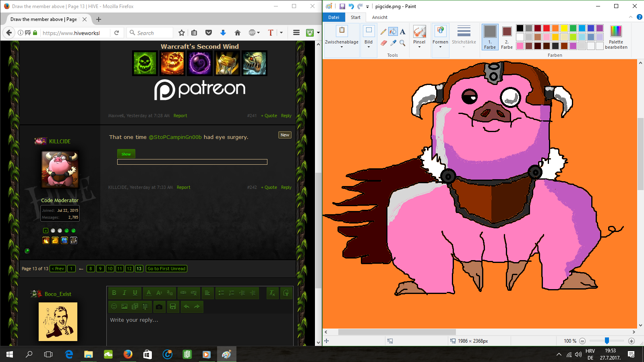Toggle underline in the reply editor
644x362 pixels.
pyautogui.click(x=135, y=293)
